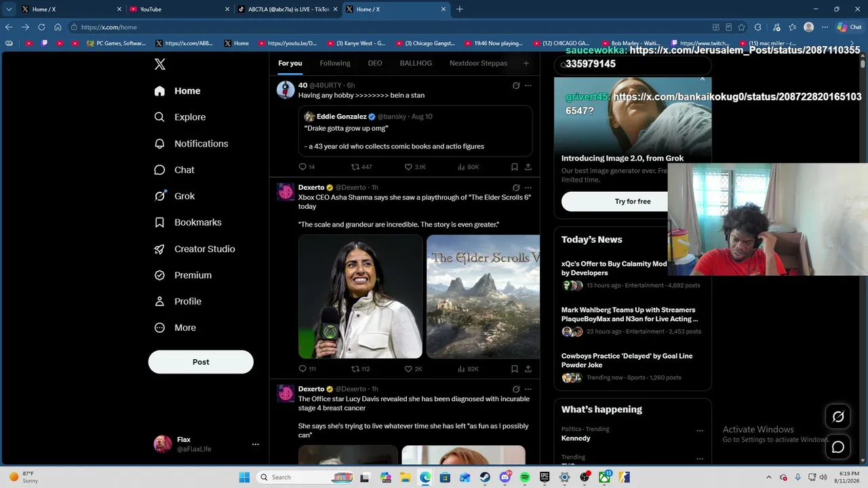
Task: Open the Kennedy trending topic
Action: pyautogui.click(x=576, y=439)
